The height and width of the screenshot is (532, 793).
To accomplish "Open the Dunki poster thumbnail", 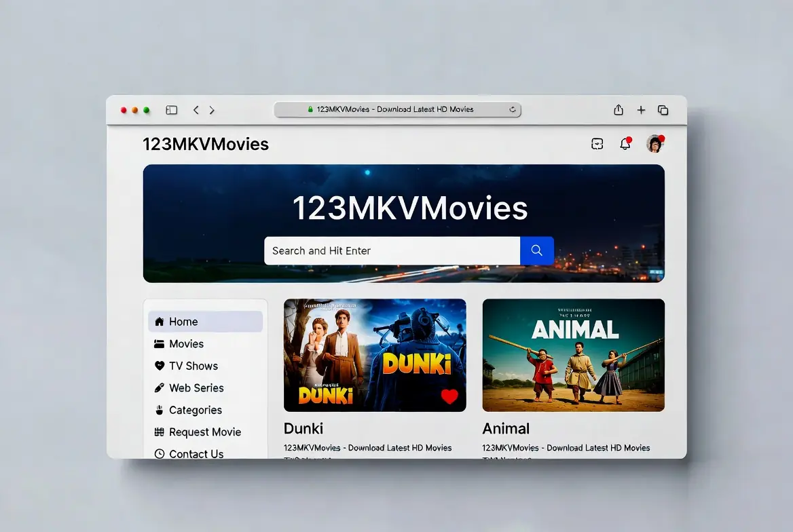I will click(x=375, y=355).
